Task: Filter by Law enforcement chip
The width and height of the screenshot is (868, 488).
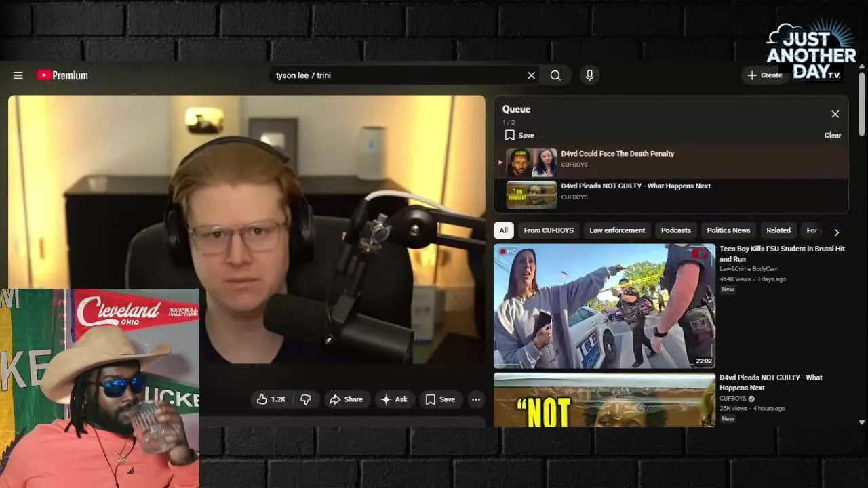Action: [x=617, y=230]
